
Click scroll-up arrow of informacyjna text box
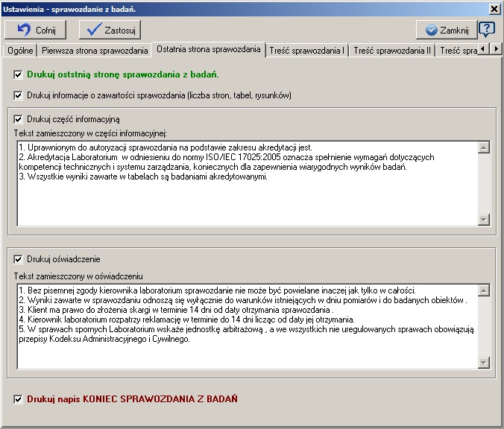pyautogui.click(x=484, y=147)
